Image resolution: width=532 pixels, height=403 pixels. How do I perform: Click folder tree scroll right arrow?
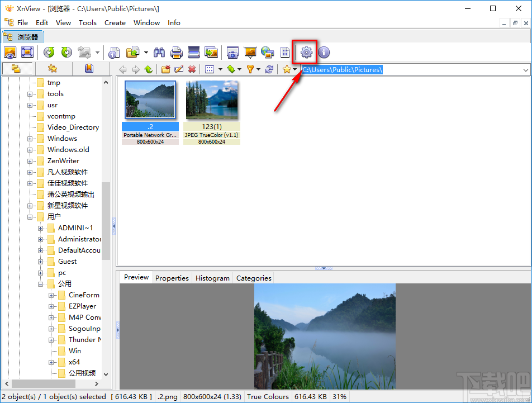97,383
